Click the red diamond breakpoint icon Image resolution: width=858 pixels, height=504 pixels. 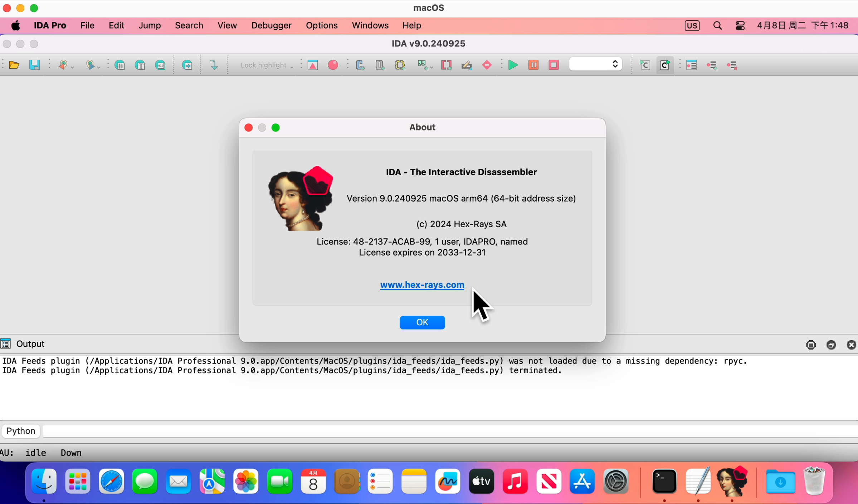(487, 65)
